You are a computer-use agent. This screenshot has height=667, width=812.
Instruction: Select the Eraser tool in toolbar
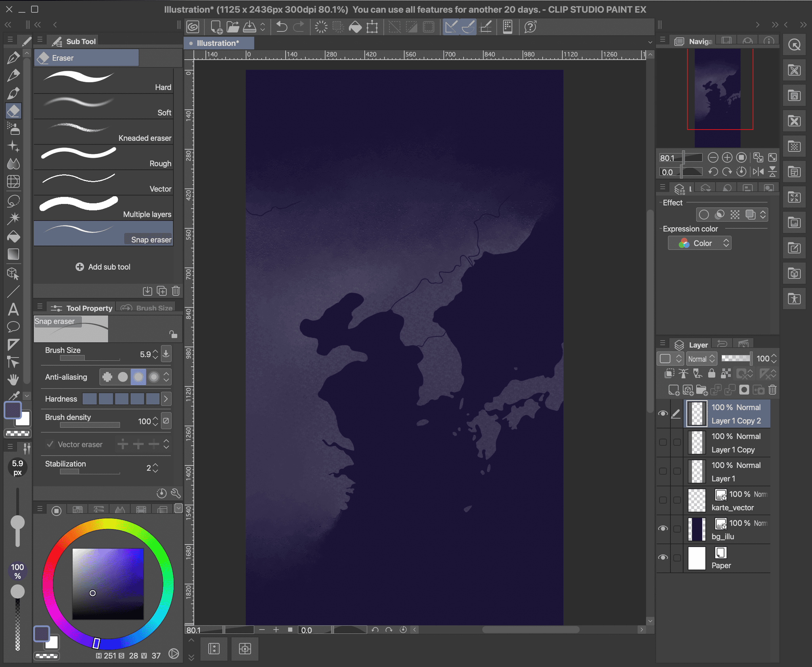tap(13, 111)
